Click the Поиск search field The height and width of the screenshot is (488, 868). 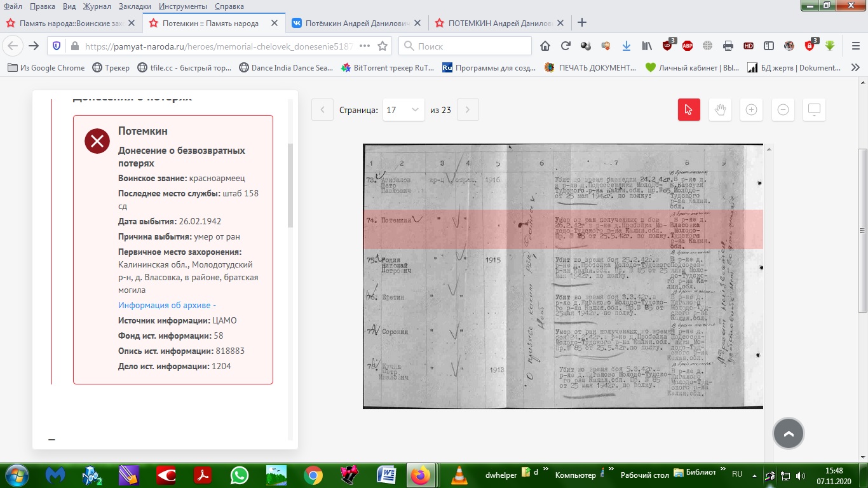click(465, 46)
